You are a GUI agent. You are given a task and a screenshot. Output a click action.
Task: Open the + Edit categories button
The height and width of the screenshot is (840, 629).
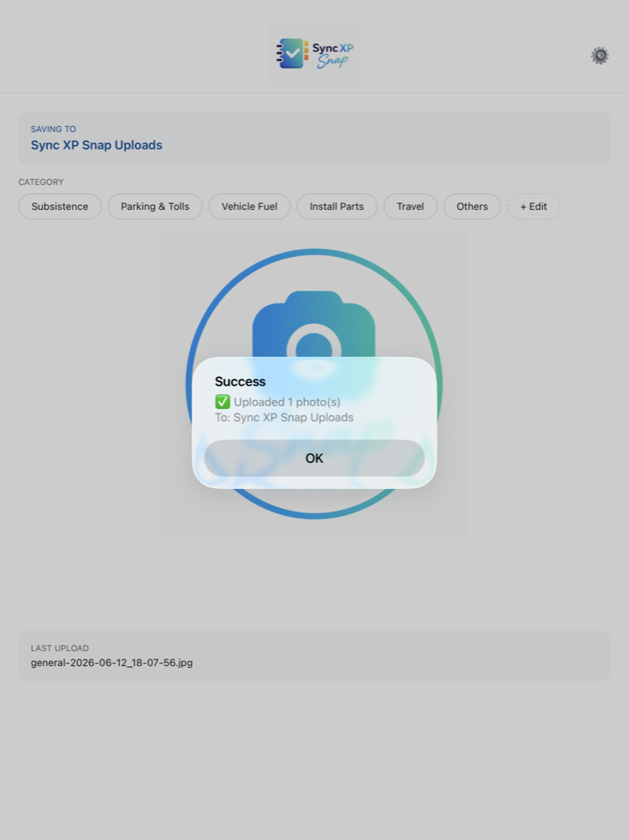533,207
